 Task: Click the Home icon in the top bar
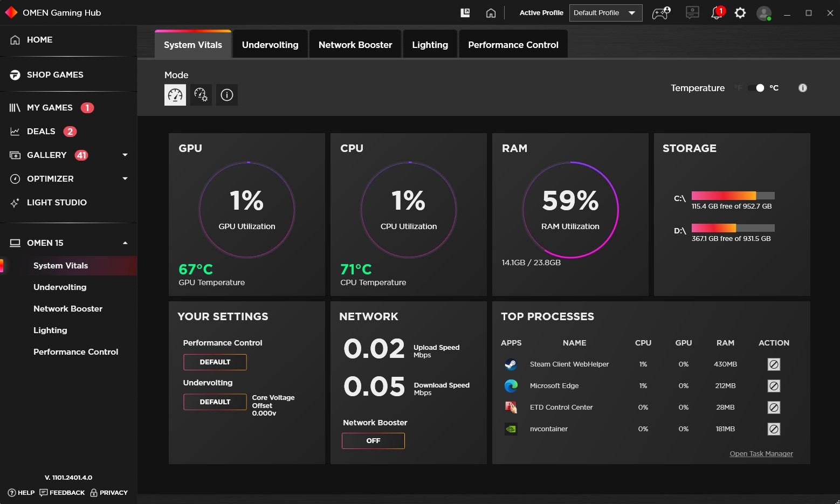(491, 12)
